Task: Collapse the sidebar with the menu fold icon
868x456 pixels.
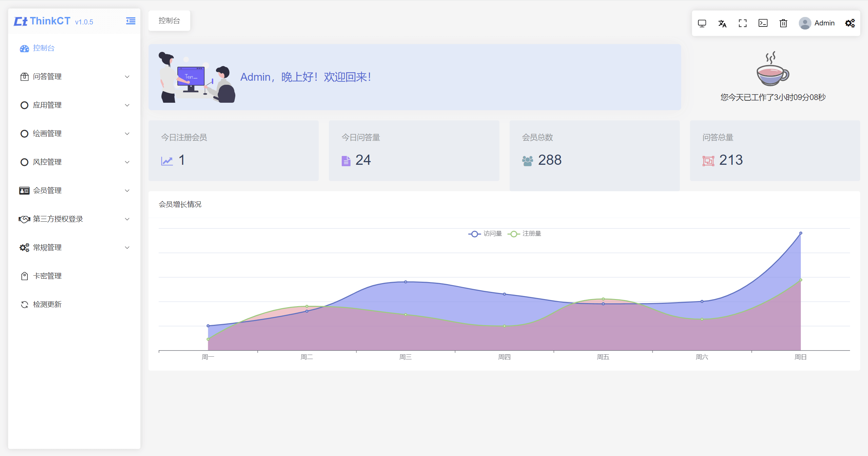Action: coord(131,21)
